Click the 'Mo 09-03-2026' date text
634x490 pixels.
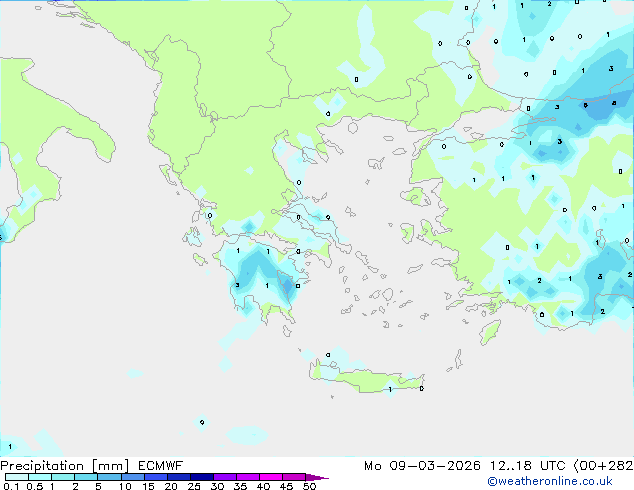pyautogui.click(x=422, y=466)
